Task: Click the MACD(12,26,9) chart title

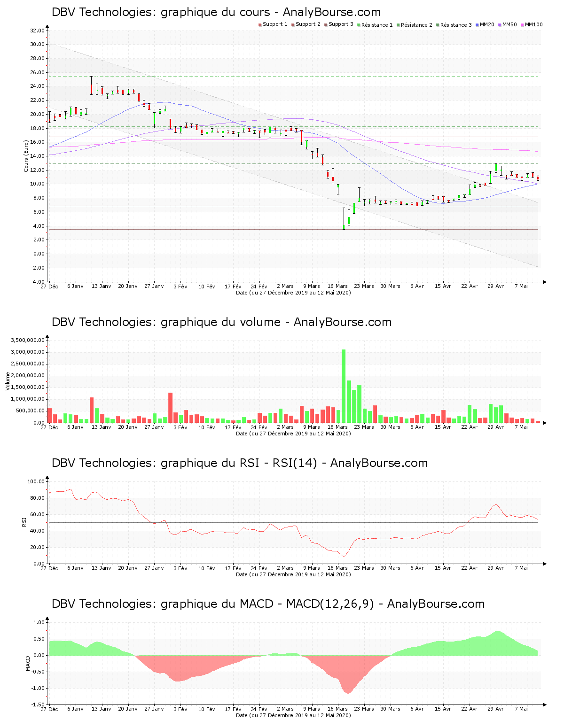Action: tap(268, 604)
